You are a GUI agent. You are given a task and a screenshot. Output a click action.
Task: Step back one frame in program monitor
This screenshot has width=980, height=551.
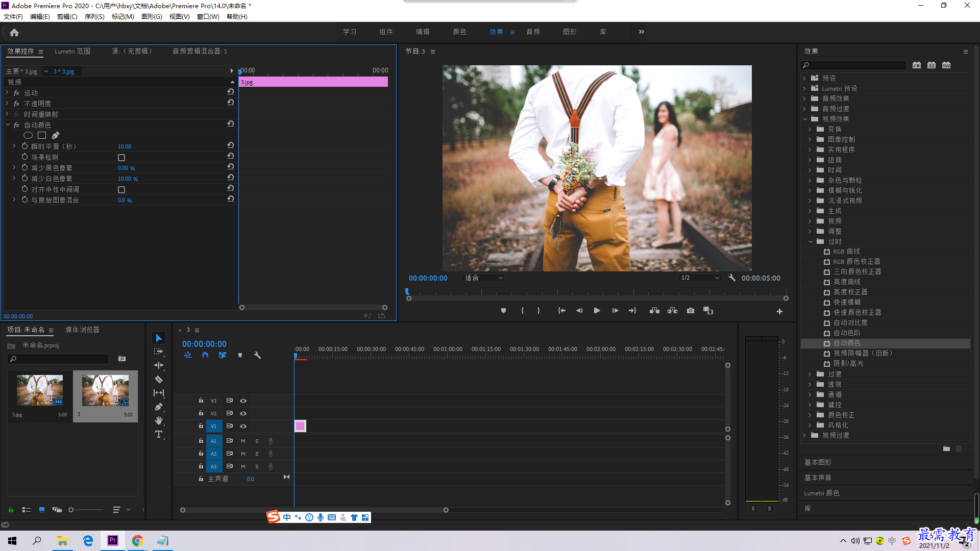click(x=579, y=311)
